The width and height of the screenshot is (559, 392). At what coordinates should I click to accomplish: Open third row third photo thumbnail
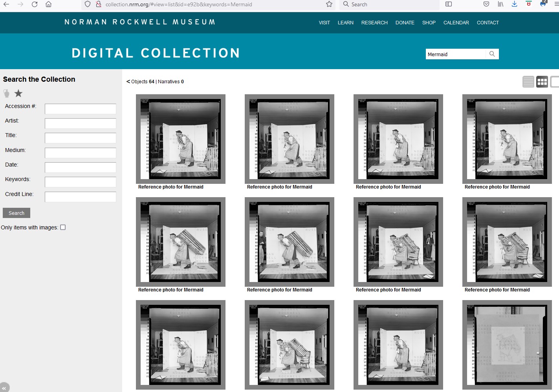pos(398,345)
